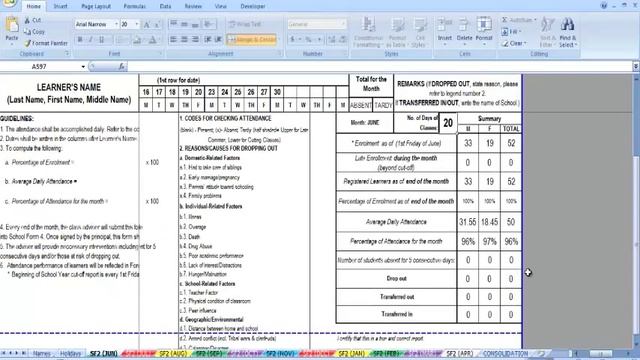
Task: Select the CONSOLIDATION sheet tab
Action: pos(505,353)
